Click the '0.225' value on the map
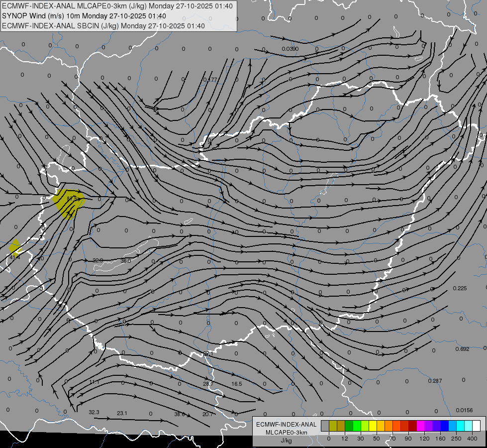 click(460, 288)
